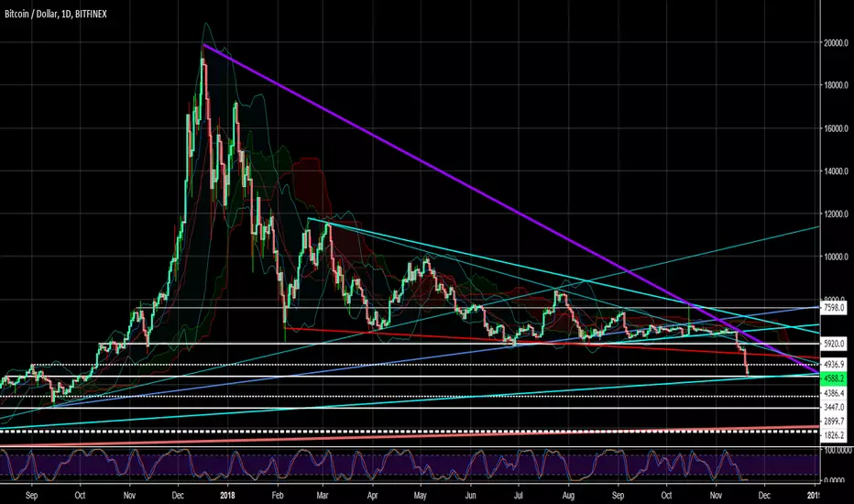Click the 16000.0 price axis value

tap(836, 128)
